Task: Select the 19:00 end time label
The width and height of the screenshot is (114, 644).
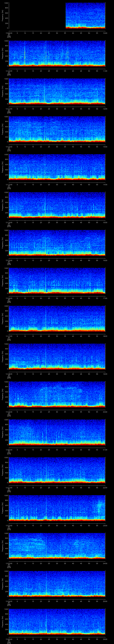Action: [105, 374]
